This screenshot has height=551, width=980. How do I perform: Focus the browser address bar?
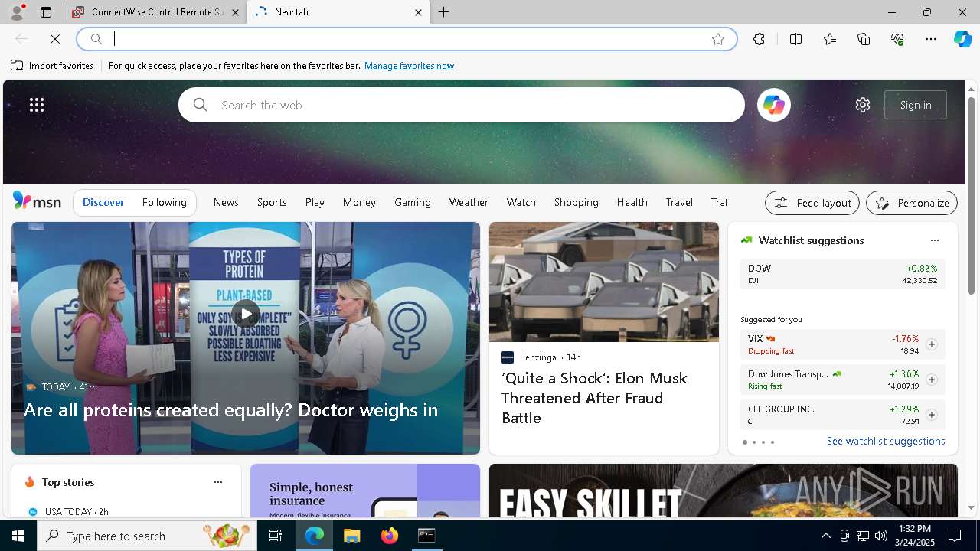pos(406,39)
